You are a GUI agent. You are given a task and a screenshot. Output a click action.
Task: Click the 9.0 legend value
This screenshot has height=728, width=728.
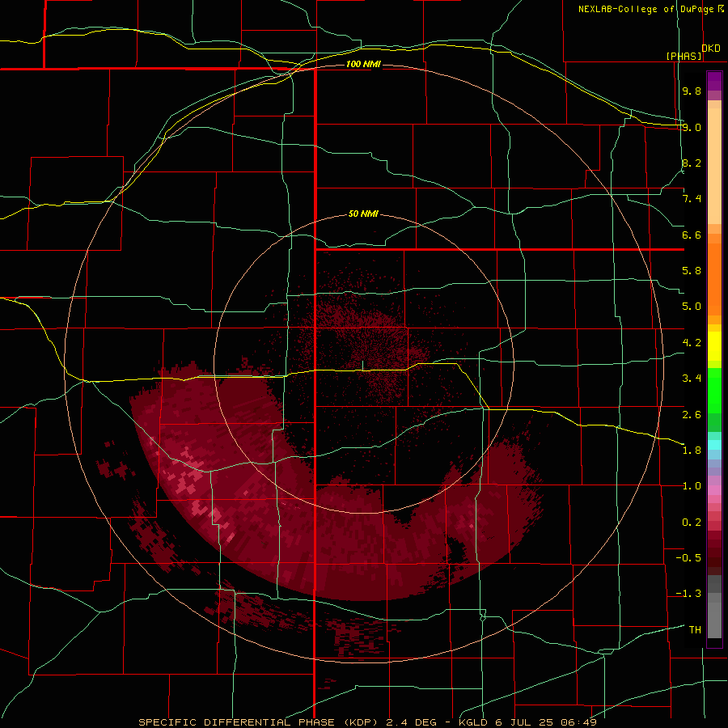pyautogui.click(x=692, y=127)
